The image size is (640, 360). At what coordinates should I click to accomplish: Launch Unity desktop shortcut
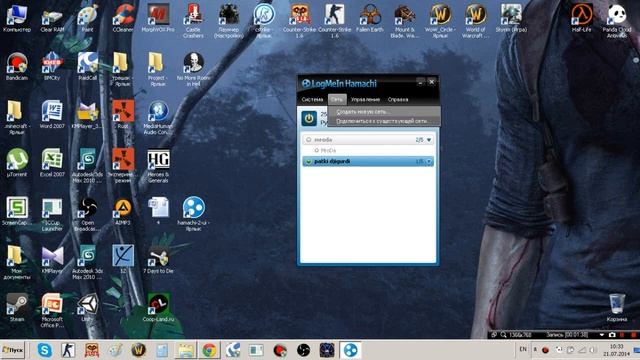[87, 307]
